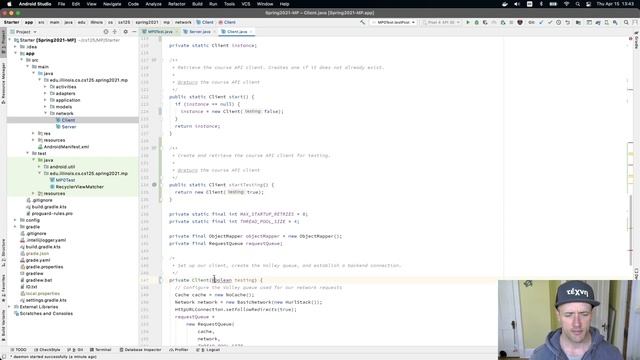Open the Resource Manager side panel
Screen dimensions: 640x360
(x=3, y=83)
